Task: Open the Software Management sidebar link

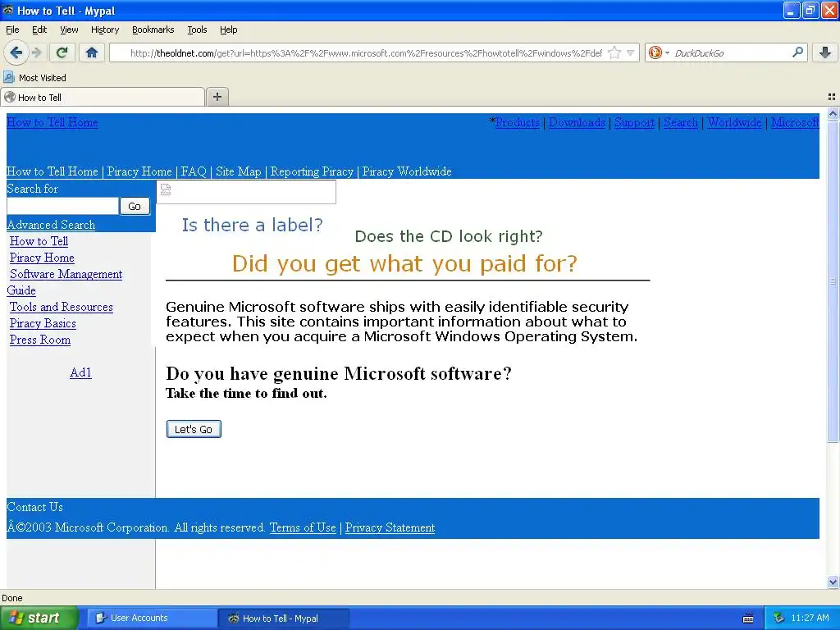Action: 66,274
